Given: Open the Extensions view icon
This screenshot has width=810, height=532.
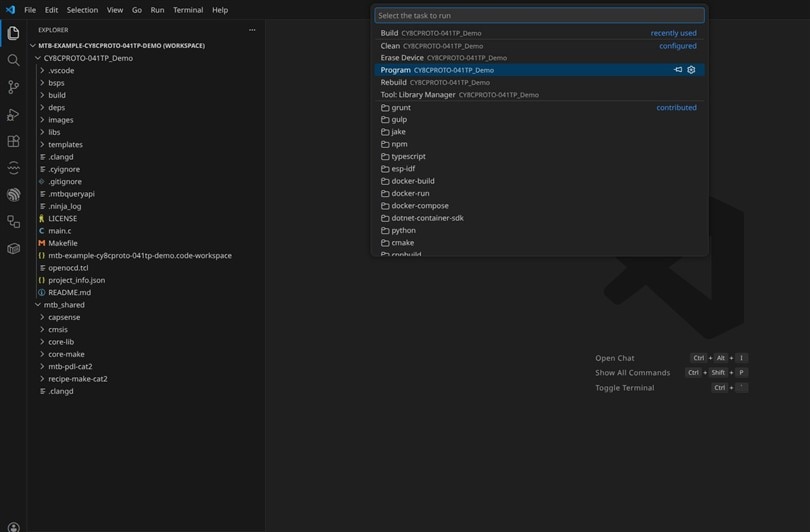Looking at the screenshot, I should click(x=13, y=141).
